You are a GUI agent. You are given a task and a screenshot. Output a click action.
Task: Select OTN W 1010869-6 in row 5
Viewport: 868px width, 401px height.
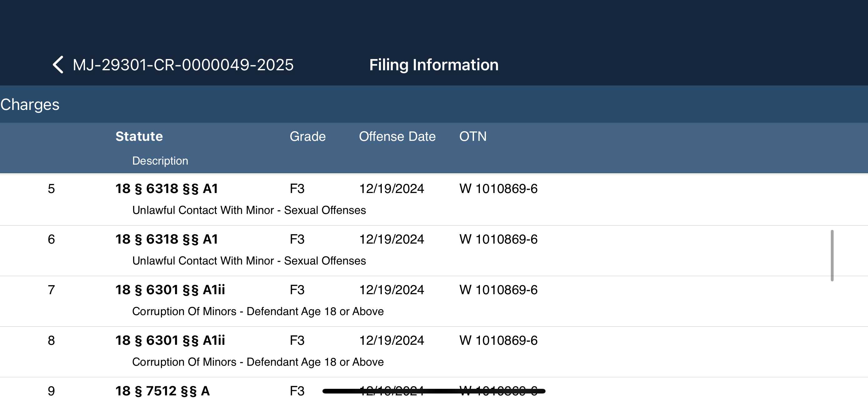[498, 189]
